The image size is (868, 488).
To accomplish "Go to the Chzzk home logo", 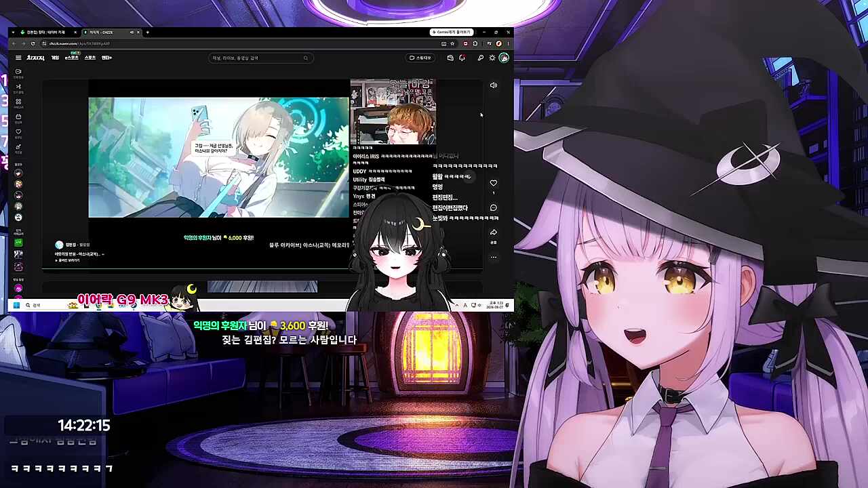I will coord(35,58).
